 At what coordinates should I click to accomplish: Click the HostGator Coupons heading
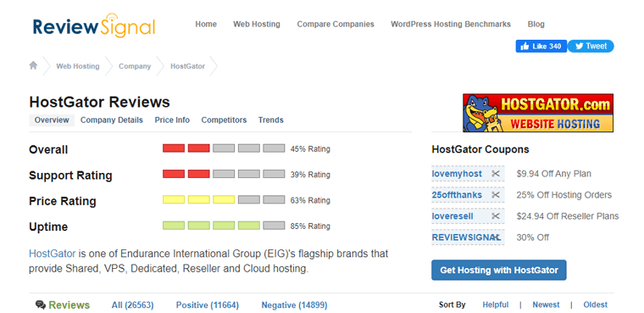pos(480,149)
